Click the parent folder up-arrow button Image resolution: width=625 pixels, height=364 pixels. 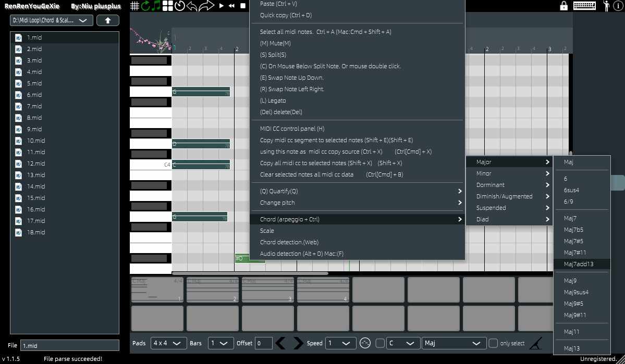tap(108, 20)
